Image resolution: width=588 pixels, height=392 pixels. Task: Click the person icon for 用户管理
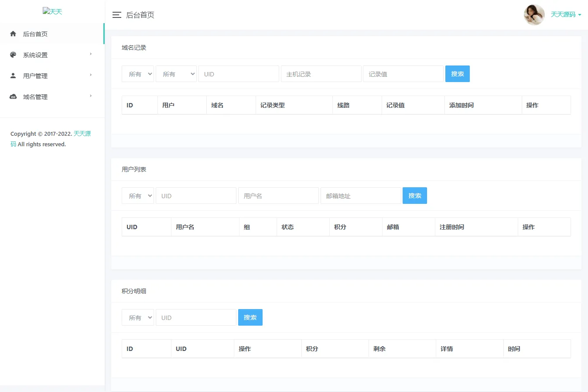pos(13,76)
